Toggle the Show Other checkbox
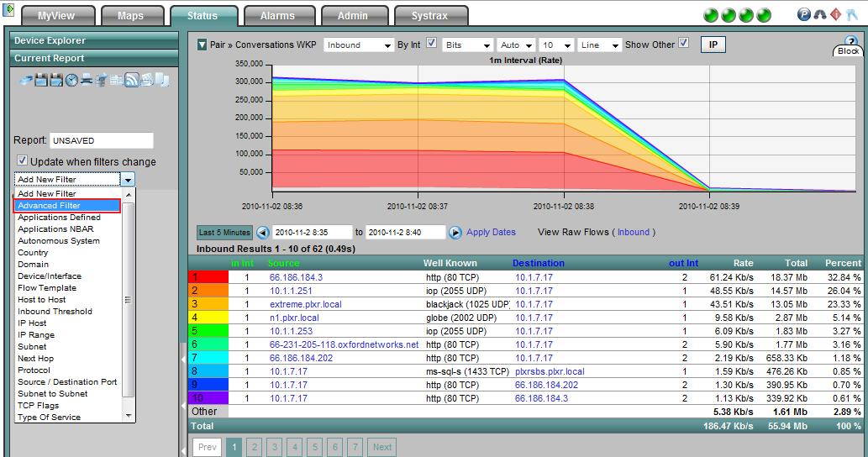The width and height of the screenshot is (868, 457). coord(684,43)
